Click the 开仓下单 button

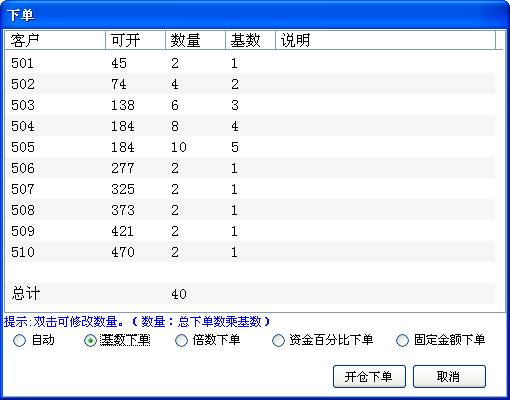tap(369, 376)
